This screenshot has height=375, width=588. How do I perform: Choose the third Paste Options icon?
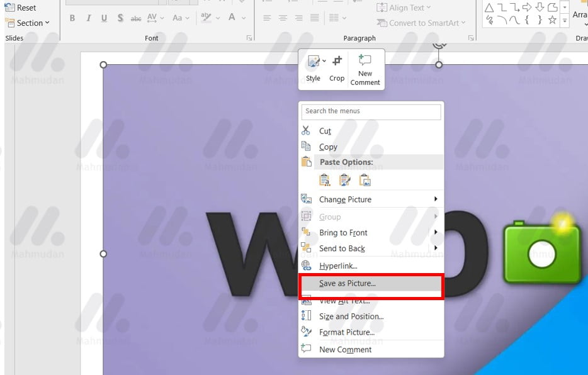[365, 181]
